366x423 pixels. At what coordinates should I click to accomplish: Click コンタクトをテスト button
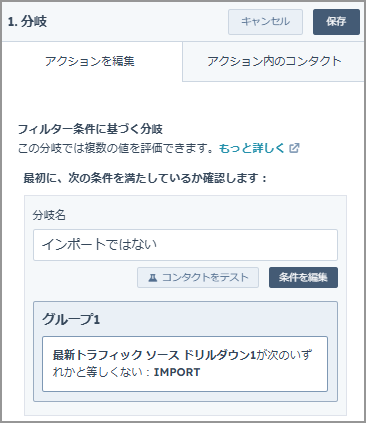[198, 277]
